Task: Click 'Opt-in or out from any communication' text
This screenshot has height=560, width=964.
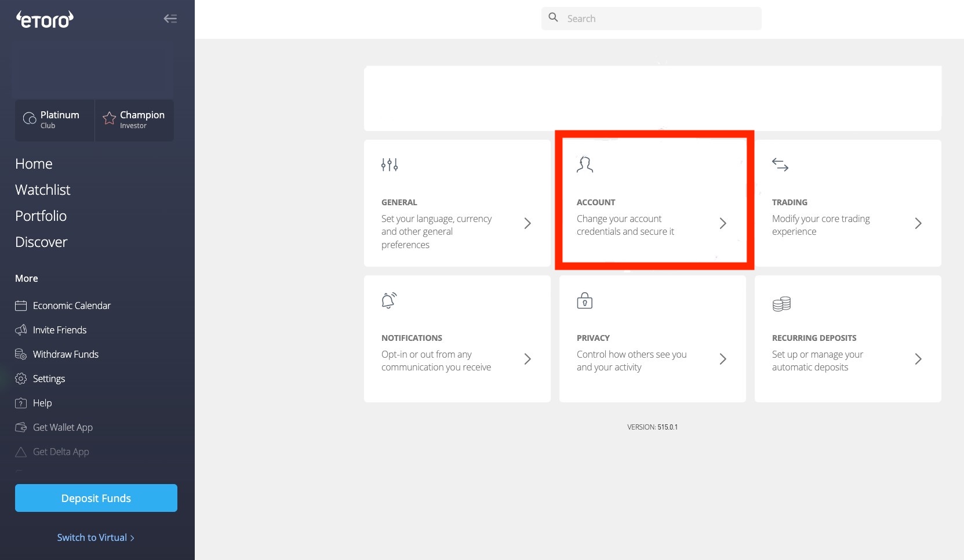Action: pyautogui.click(x=436, y=361)
